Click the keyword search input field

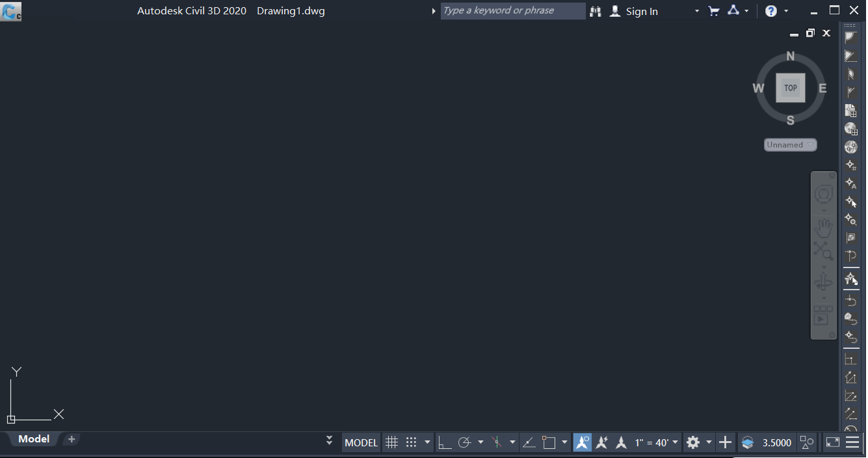(512, 11)
